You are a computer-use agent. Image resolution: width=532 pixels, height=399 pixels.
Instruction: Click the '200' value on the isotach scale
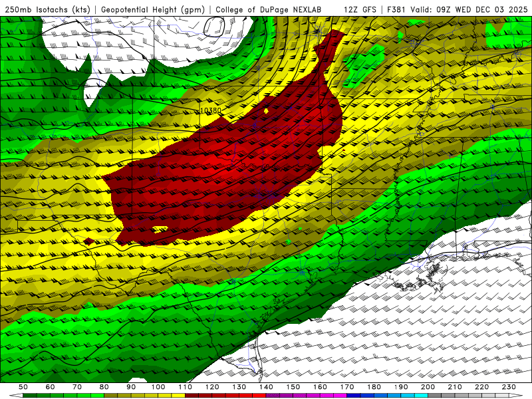(x=428, y=387)
